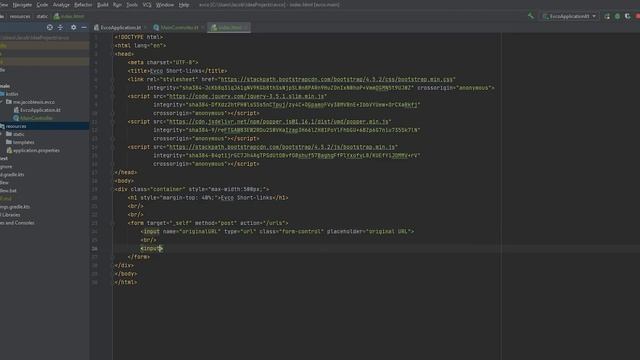Click the Run icon next to run configuration
Image resolution: width=640 pixels, height=360 pixels.
pyautogui.click(x=607, y=16)
